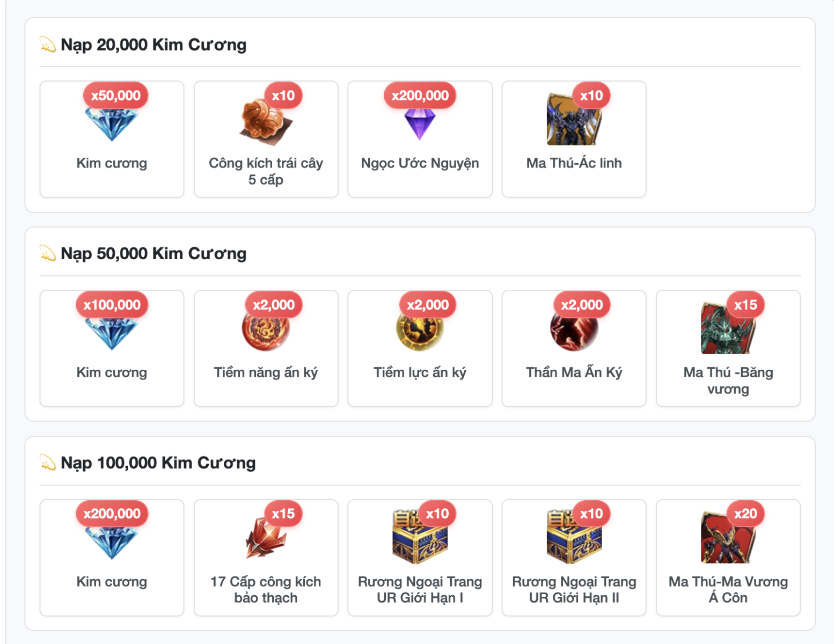Click the Nạp 50,000 Kim Cương heading
Screen dimensions: 834x644
click(153, 253)
